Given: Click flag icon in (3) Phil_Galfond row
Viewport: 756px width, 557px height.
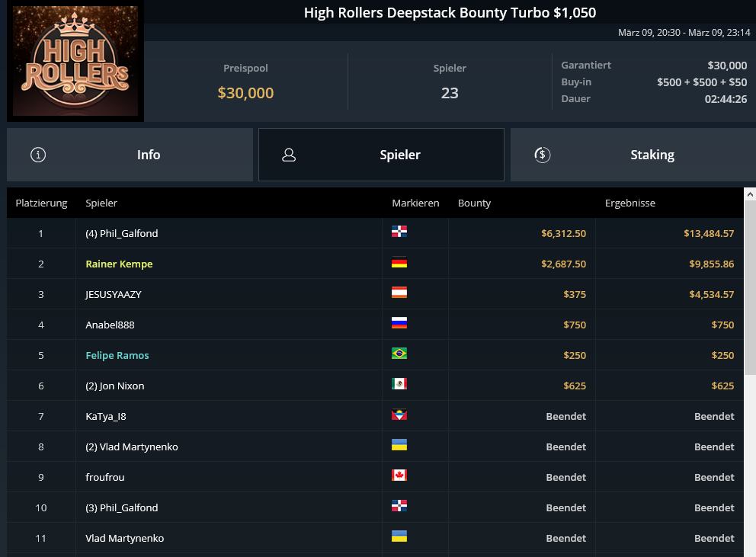Looking at the screenshot, I should click(399, 506).
